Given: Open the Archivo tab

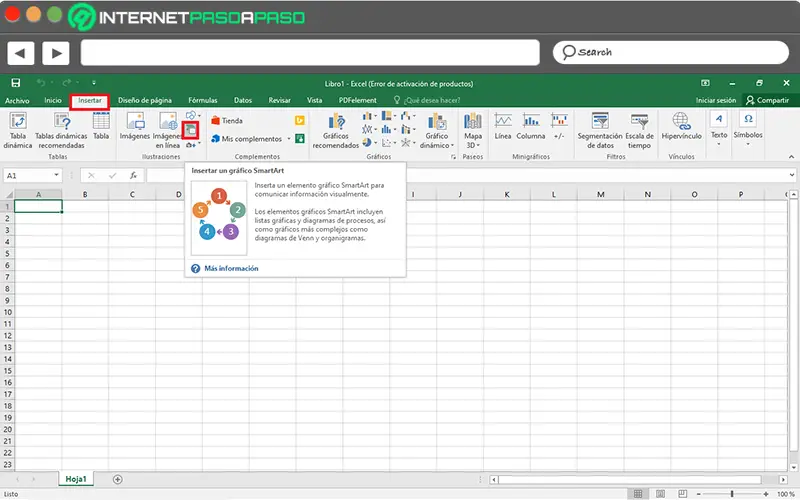Looking at the screenshot, I should (x=17, y=101).
